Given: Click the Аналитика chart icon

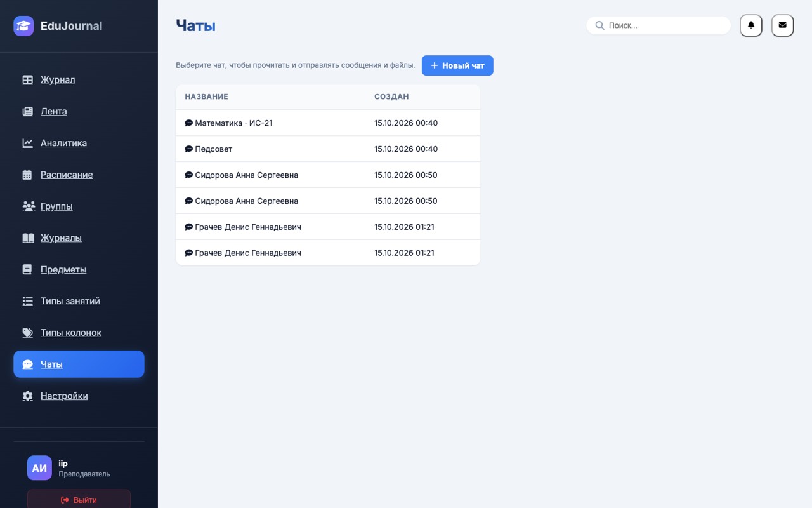Looking at the screenshot, I should point(27,143).
